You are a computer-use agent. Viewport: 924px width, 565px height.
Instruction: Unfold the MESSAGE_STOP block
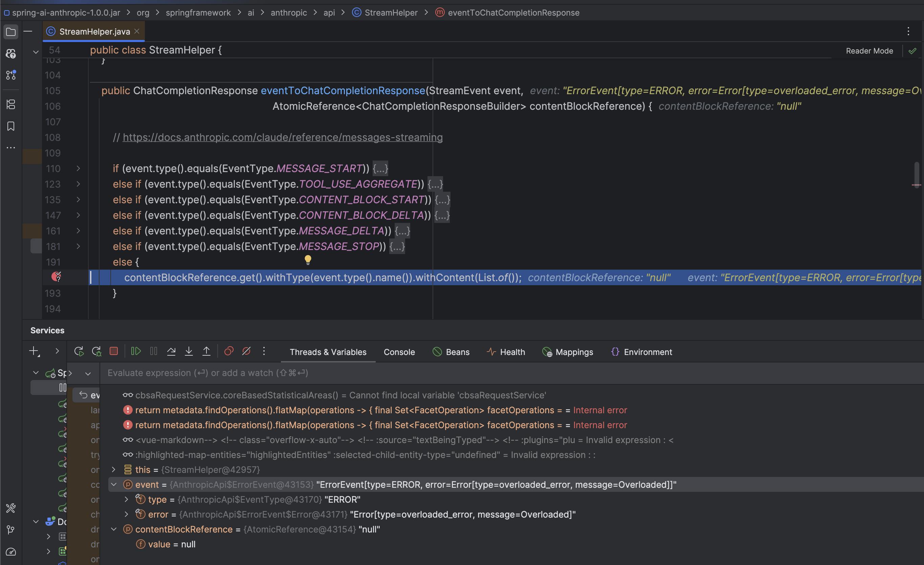point(78,246)
